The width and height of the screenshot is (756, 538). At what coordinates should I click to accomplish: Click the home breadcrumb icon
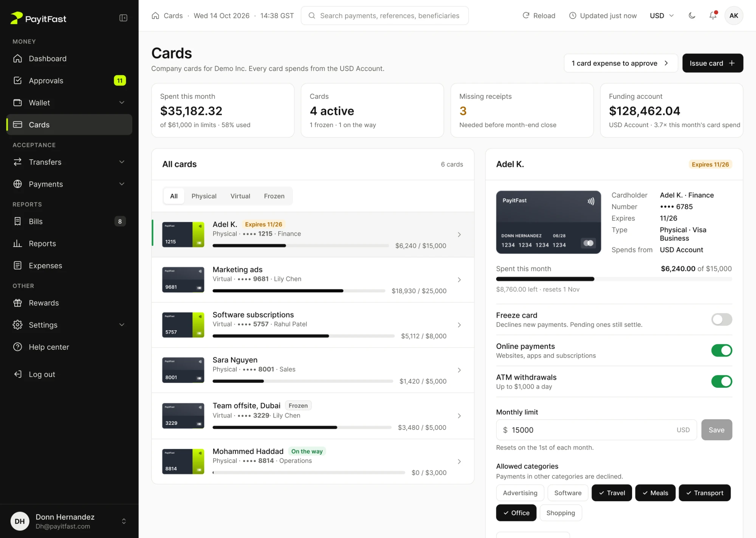pyautogui.click(x=155, y=16)
